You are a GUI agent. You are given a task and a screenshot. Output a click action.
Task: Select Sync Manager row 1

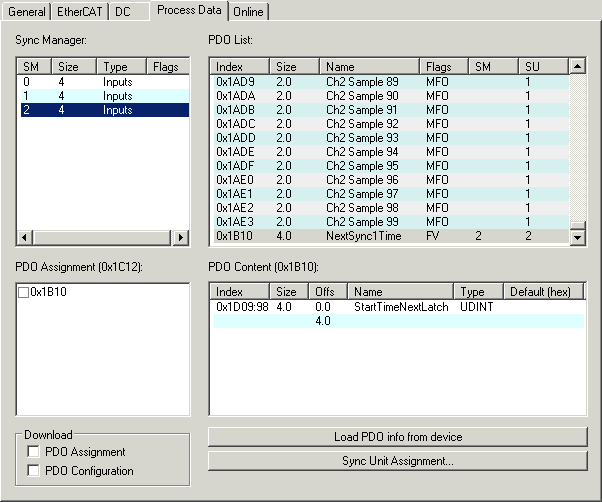[104, 96]
